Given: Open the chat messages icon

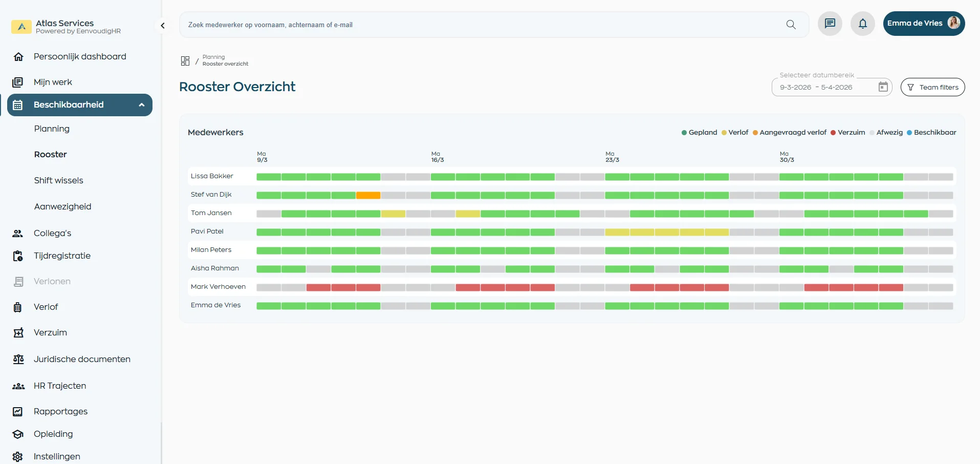Looking at the screenshot, I should point(830,24).
